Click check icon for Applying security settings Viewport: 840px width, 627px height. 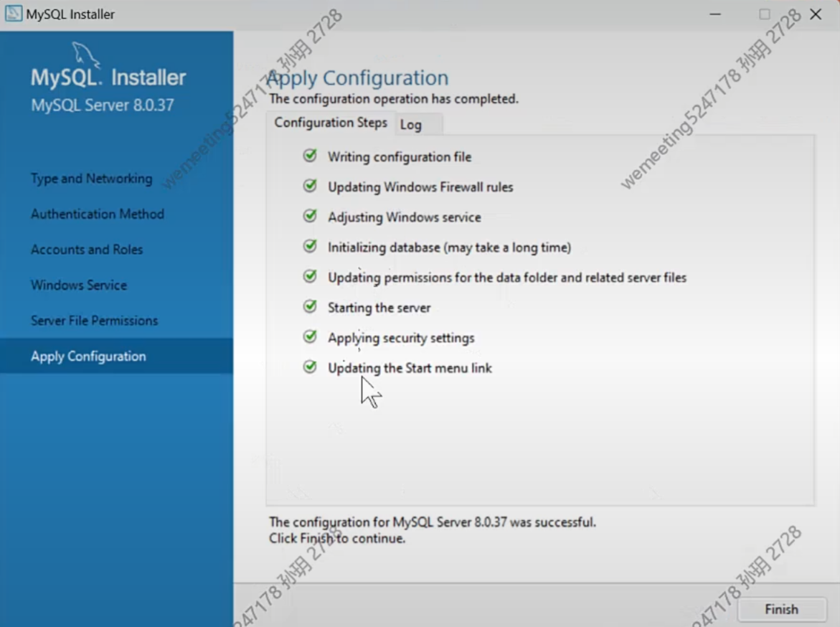(x=310, y=336)
